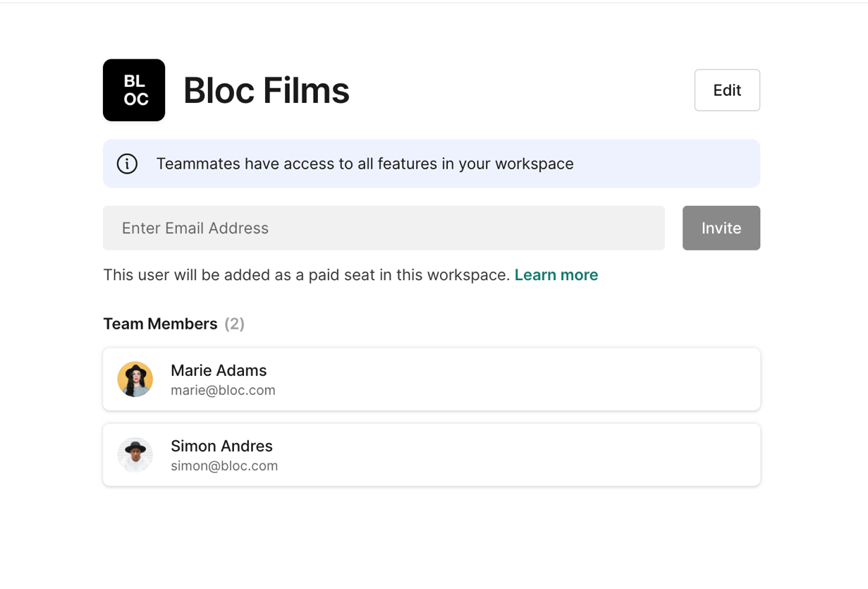Click the black BLOC workspace logo
Viewport: 868px width, 589px height.
click(x=134, y=90)
